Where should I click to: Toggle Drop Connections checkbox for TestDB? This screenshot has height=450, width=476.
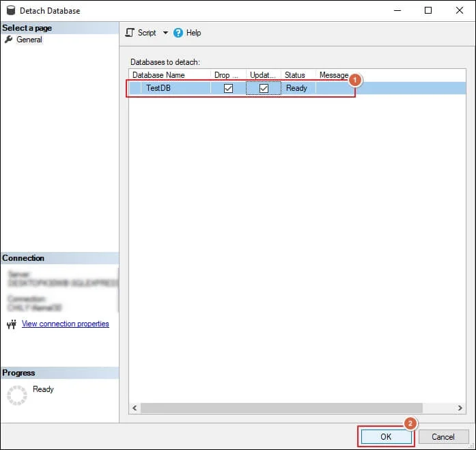pos(228,88)
